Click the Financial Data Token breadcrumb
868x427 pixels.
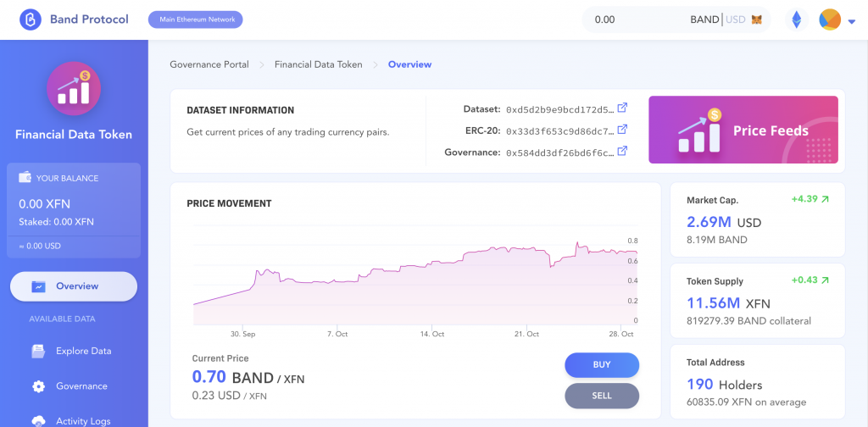(318, 64)
